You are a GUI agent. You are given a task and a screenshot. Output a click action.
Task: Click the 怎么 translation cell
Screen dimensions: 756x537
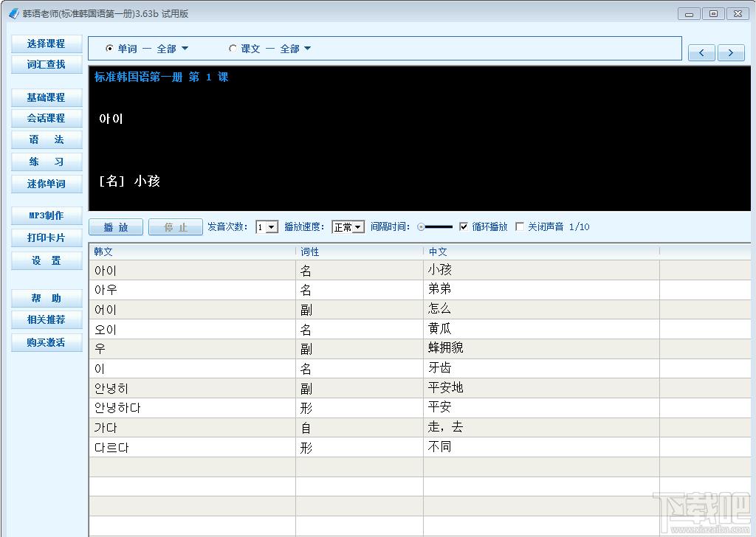[x=541, y=310]
